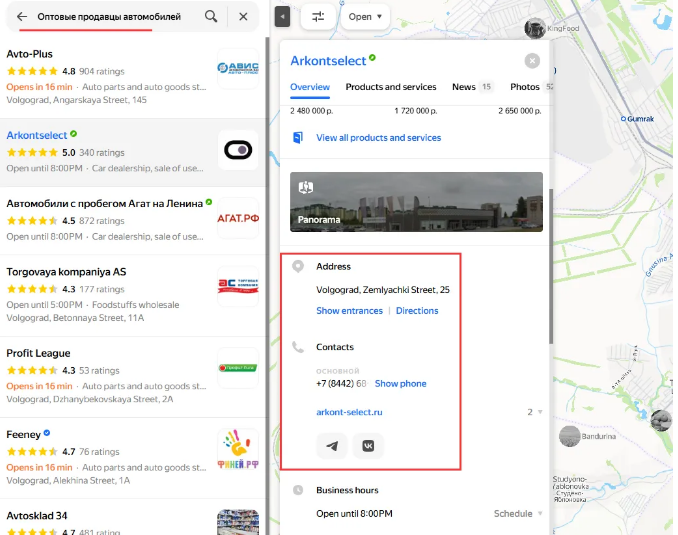Close the Arkontselect details card
The image size is (678, 535).
pos(532,61)
